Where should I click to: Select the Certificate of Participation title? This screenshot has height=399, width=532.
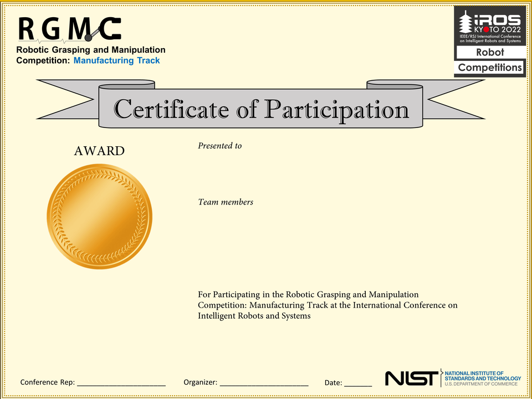coord(260,109)
